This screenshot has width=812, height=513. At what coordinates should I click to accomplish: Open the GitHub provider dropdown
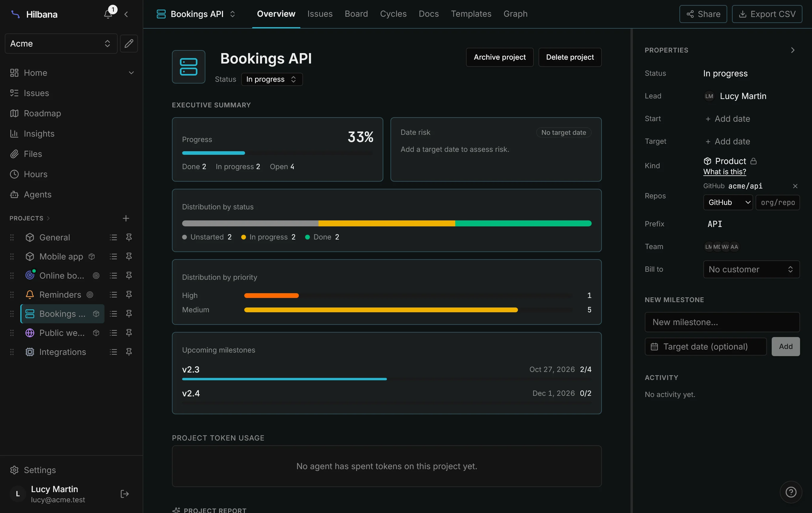click(x=728, y=203)
